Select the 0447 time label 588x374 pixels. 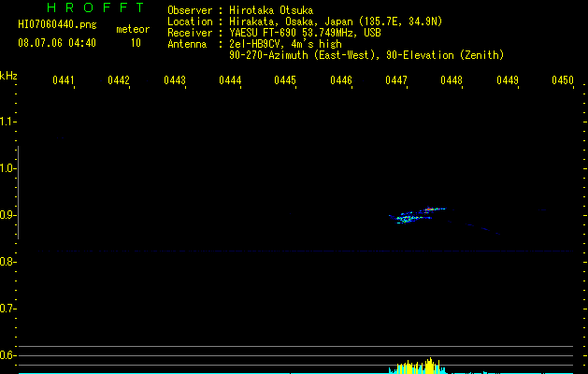(x=396, y=80)
